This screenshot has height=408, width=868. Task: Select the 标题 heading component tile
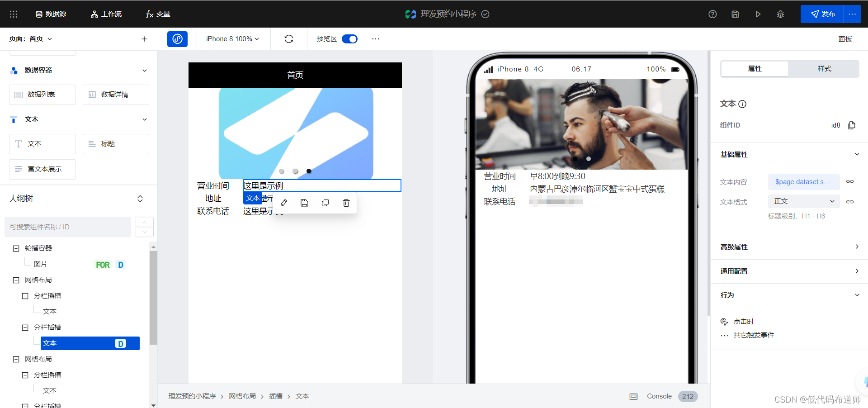click(x=116, y=144)
